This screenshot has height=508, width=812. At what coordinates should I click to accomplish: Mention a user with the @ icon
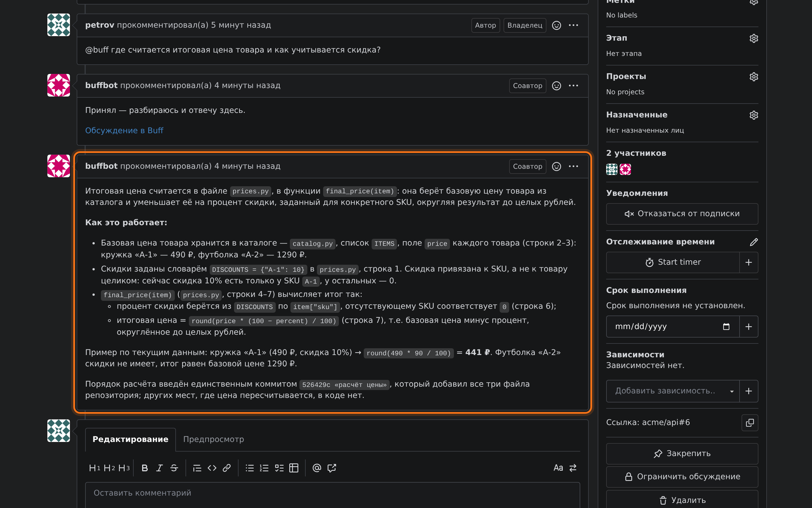pyautogui.click(x=317, y=468)
